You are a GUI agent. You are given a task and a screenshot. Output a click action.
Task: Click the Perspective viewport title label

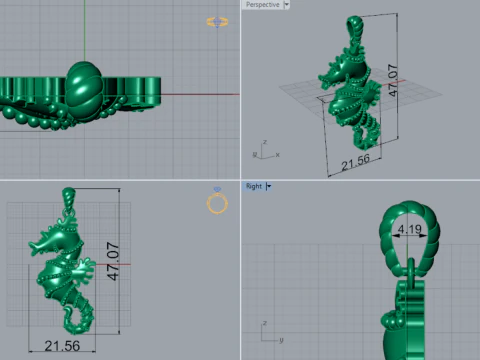click(263, 5)
